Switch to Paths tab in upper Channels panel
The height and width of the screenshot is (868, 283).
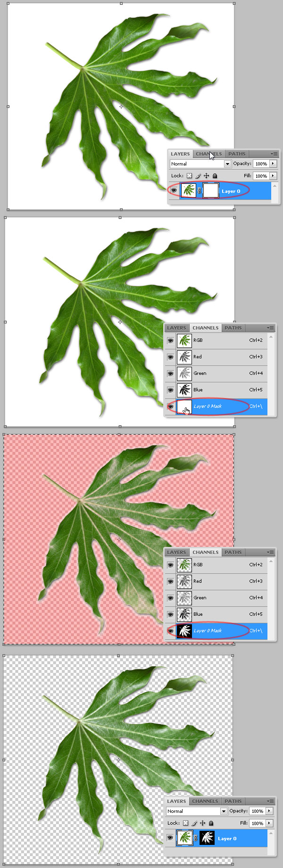coord(233,328)
